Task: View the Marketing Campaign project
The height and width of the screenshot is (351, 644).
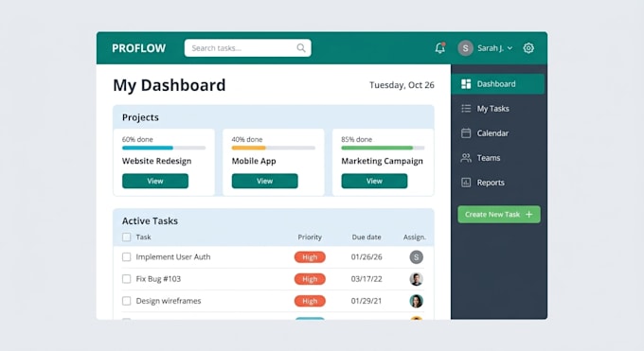Action: [375, 181]
